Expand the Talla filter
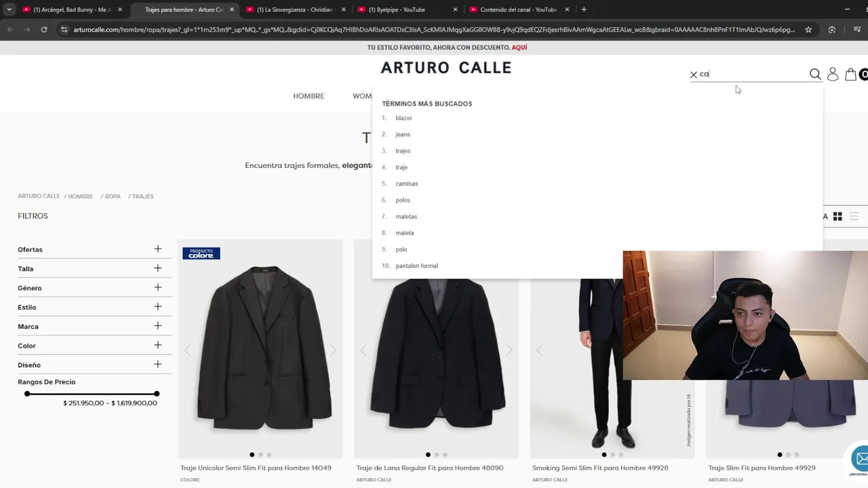The height and width of the screenshot is (488, 868). point(157,268)
